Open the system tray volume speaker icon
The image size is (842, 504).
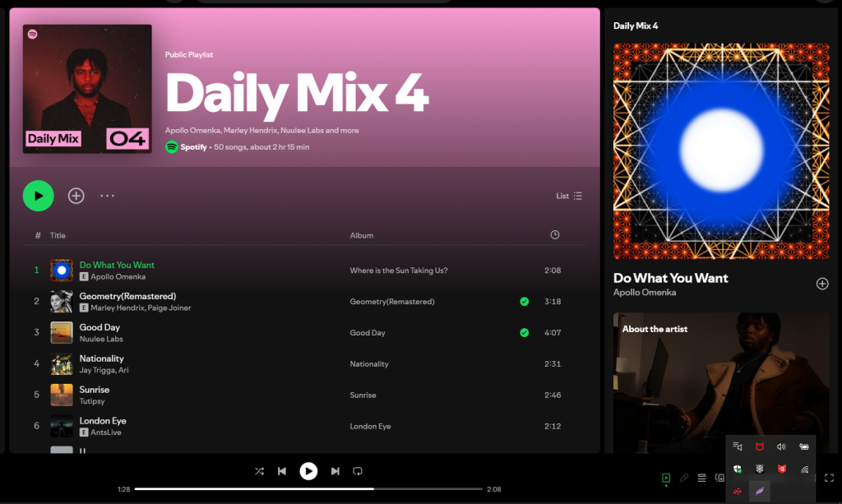781,446
